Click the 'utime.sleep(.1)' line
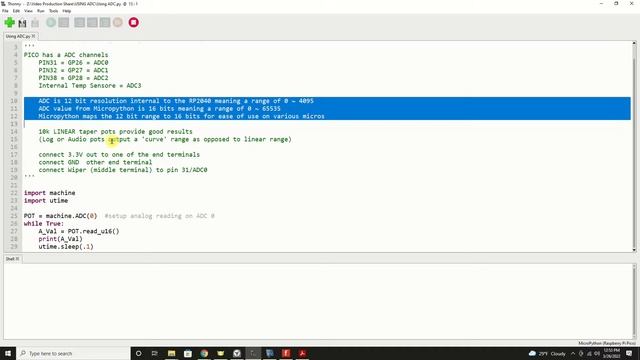Viewport: 640px width, 360px height. pos(66,247)
